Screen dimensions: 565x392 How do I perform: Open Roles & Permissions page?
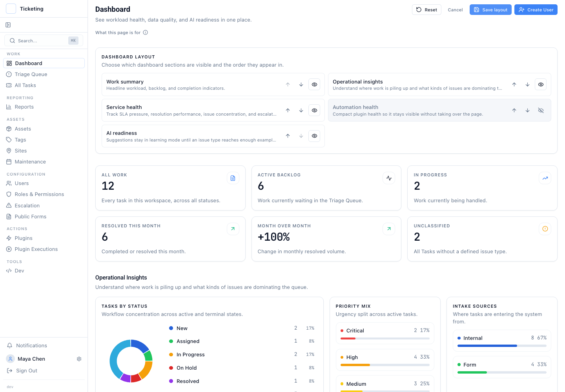[44, 194]
